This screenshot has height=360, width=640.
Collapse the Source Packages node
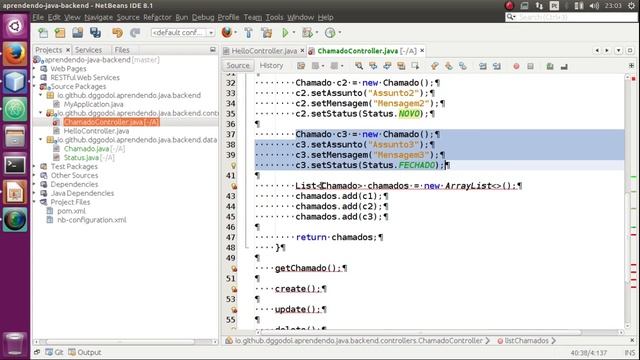coord(35,87)
